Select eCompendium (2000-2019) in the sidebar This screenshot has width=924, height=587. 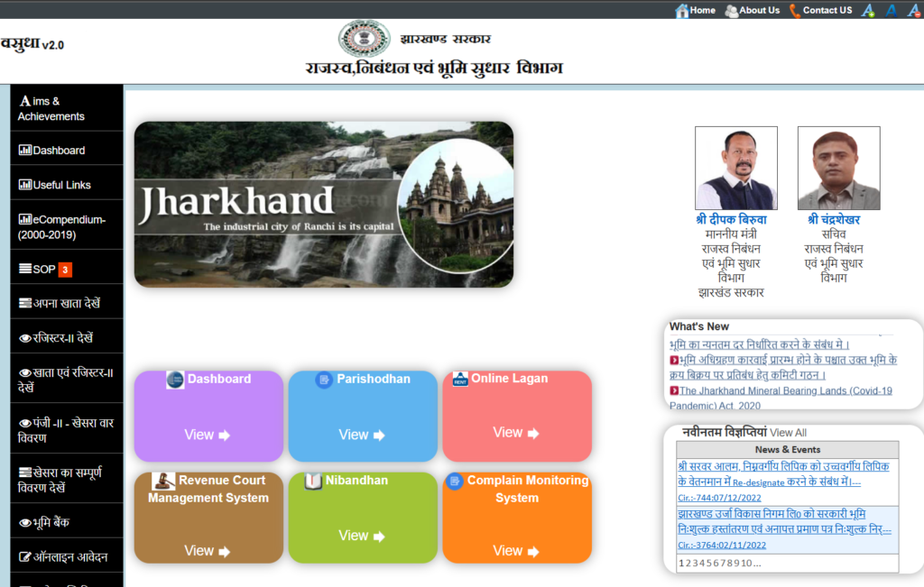coord(61,227)
